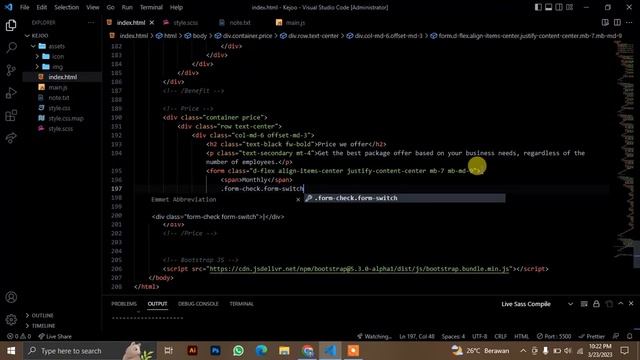Viewport: 640px width, 360px height.
Task: Open the Explorer view in activity bar
Action: click(11, 25)
